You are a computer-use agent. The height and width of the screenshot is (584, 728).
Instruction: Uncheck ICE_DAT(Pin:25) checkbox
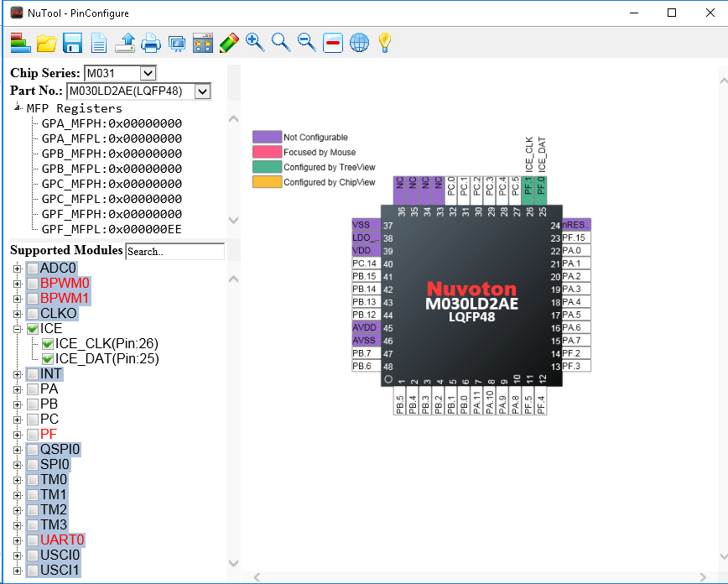tap(47, 359)
